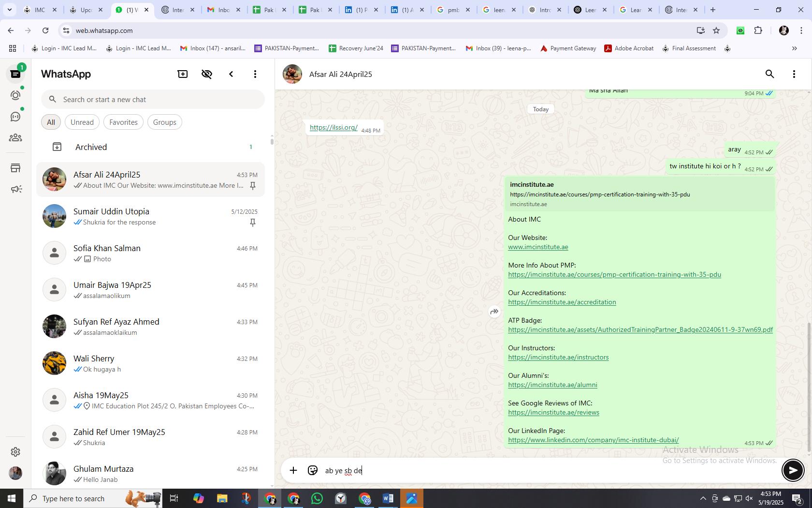This screenshot has height=508, width=812.
Task: Click the imcinstitute.ae link preview card
Action: (x=639, y=194)
